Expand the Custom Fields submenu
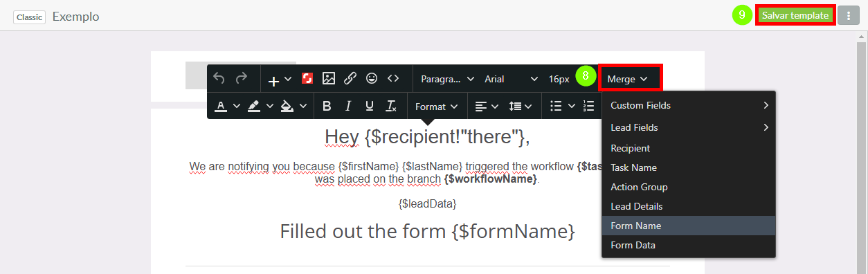The image size is (868, 274). (689, 105)
